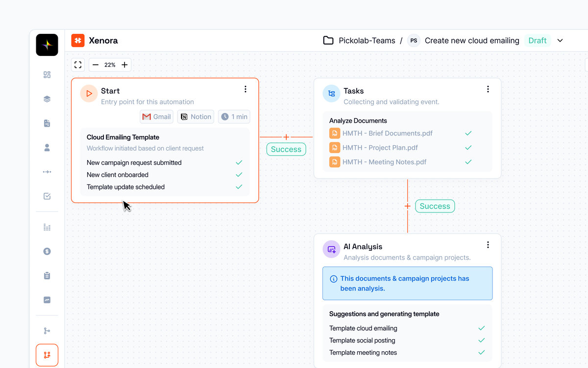Click the 1 min timer chip
Image resolution: width=588 pixels, height=368 pixels.
234,117
